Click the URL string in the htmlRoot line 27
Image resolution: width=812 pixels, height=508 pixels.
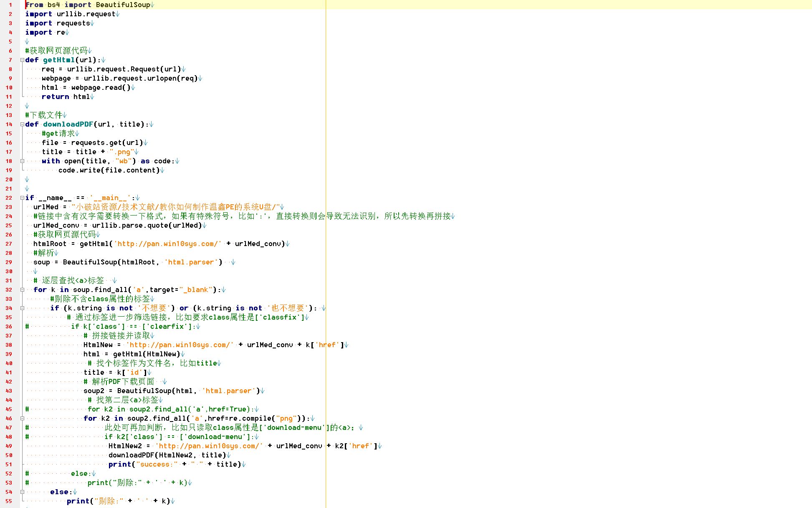[x=168, y=244]
